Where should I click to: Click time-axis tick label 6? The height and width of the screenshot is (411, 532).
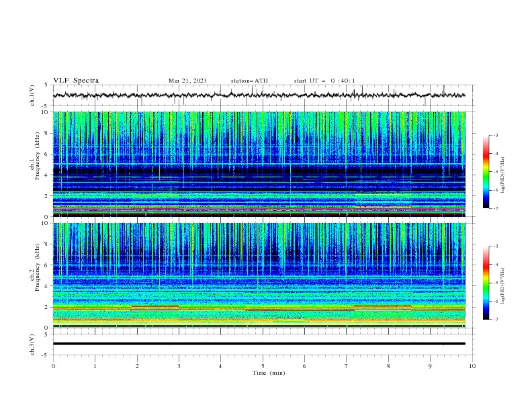pyautogui.click(x=304, y=366)
